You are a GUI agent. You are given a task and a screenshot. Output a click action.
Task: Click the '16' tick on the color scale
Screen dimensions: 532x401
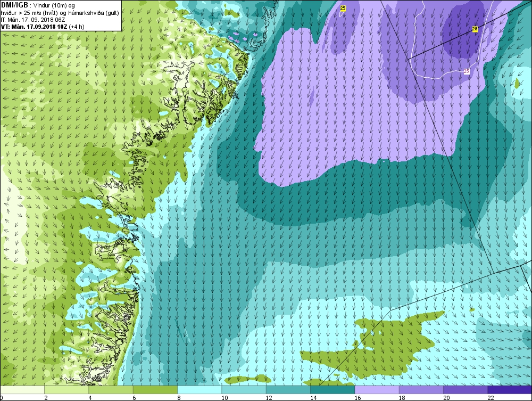tap(358, 398)
